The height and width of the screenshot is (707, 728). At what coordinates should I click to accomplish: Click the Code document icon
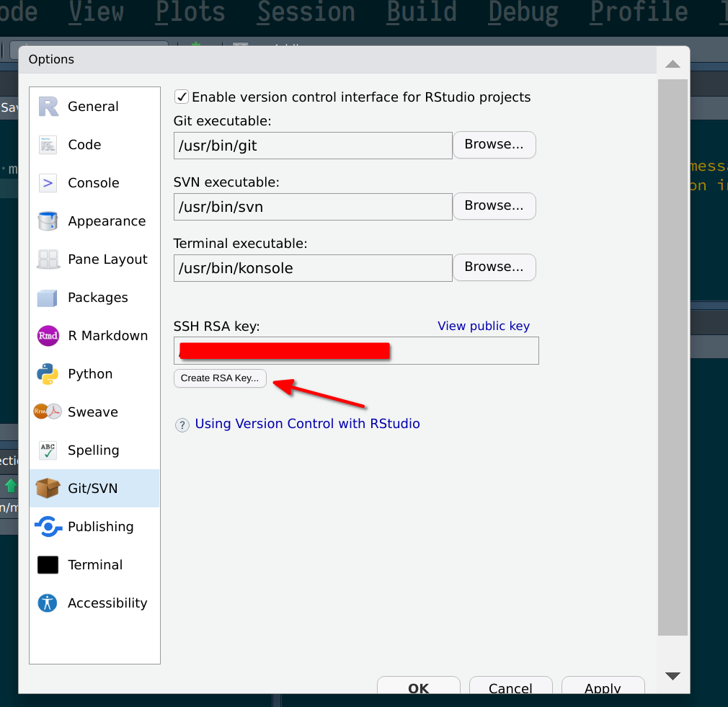coord(48,144)
